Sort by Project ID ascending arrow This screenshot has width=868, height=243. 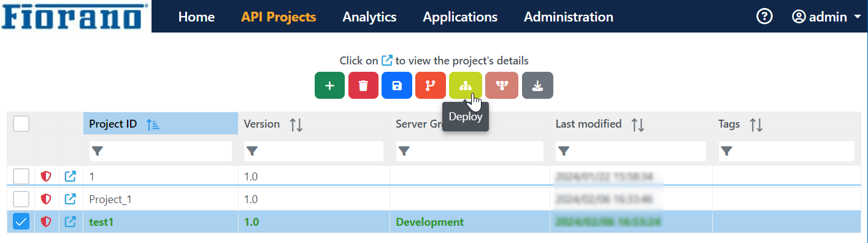point(153,125)
